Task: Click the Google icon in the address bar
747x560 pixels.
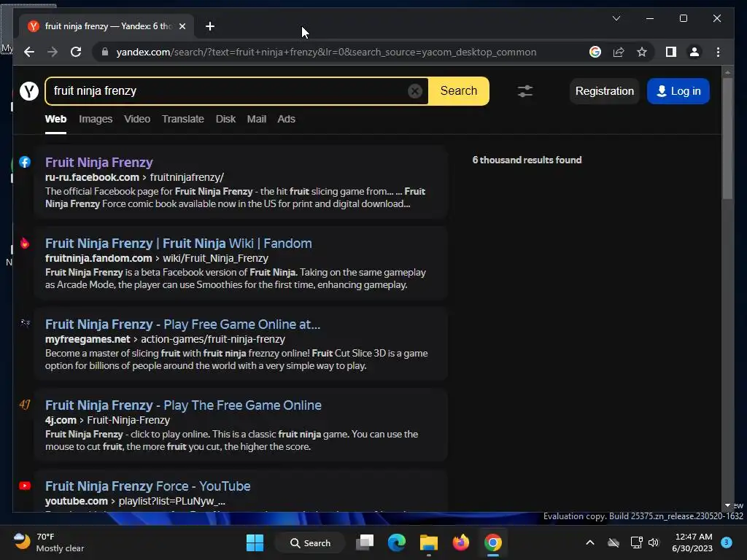Action: point(595,52)
